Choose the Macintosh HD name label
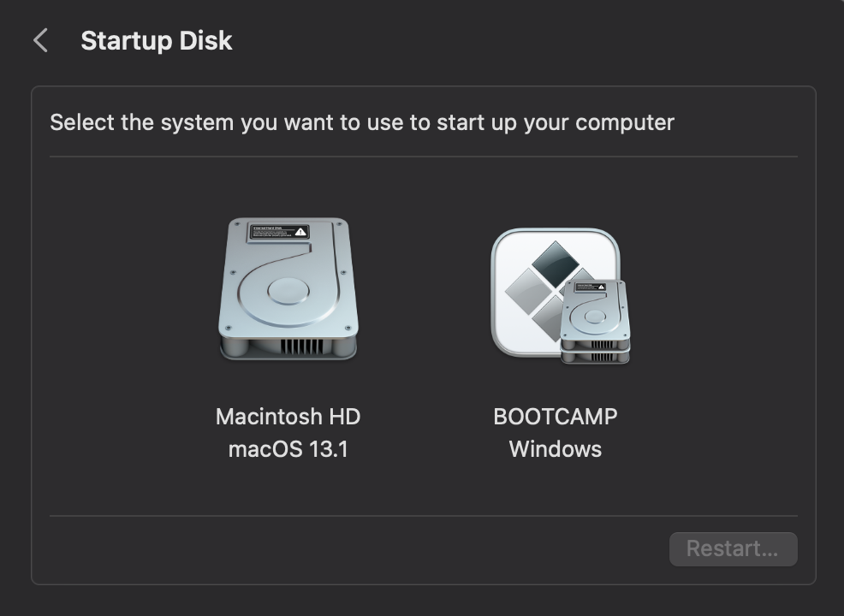844x616 pixels. [x=288, y=417]
